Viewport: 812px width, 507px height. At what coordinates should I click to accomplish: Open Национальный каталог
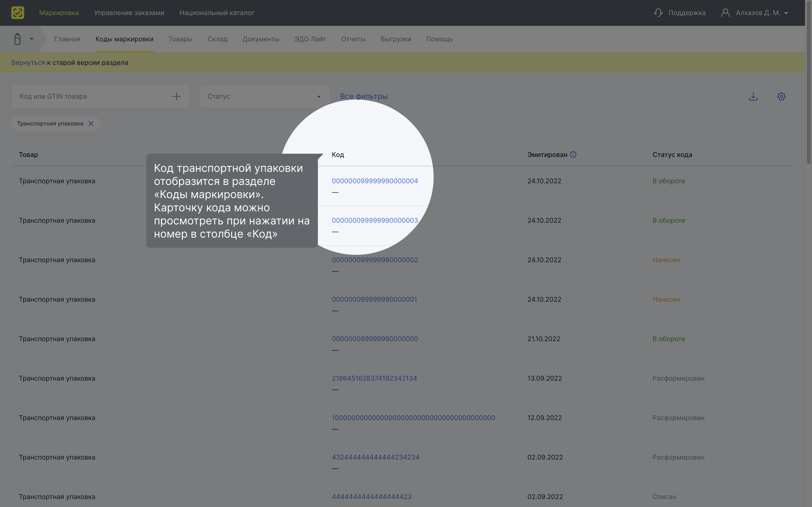point(217,13)
